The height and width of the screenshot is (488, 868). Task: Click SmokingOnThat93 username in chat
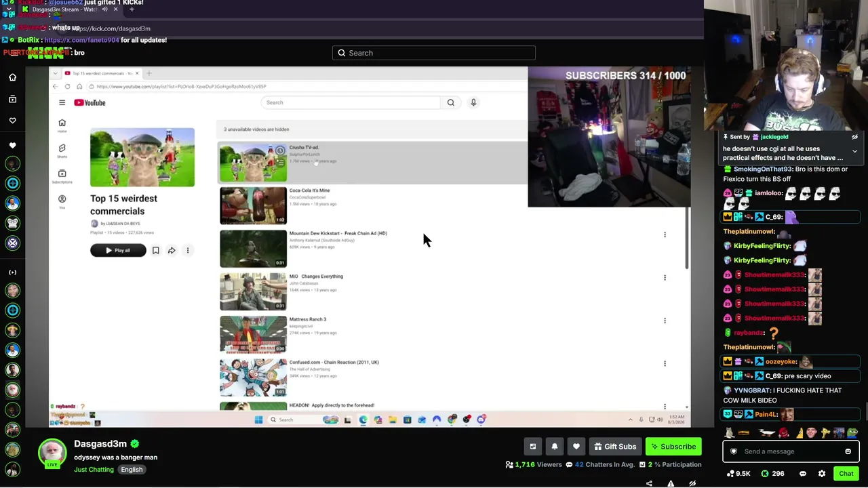click(762, 169)
